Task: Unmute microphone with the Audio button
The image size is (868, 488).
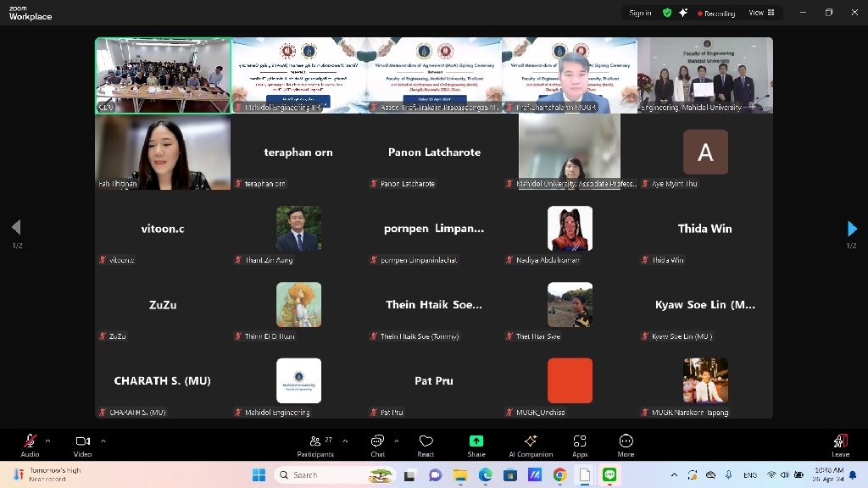Action: 30,444
